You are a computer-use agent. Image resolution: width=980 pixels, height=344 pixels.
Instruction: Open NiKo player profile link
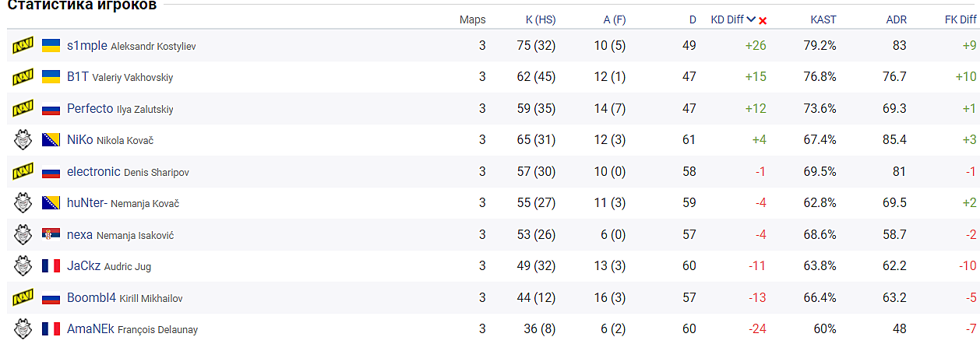point(80,140)
